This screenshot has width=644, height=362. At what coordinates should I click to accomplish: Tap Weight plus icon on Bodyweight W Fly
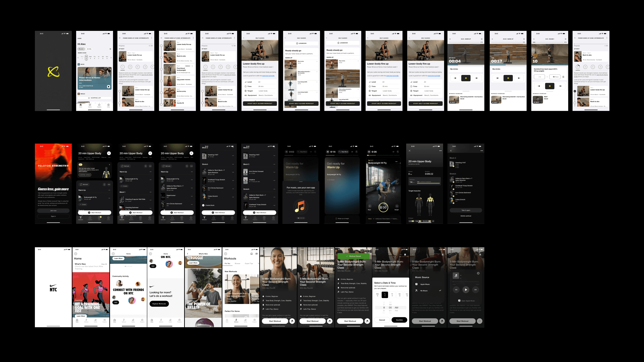tap(397, 206)
